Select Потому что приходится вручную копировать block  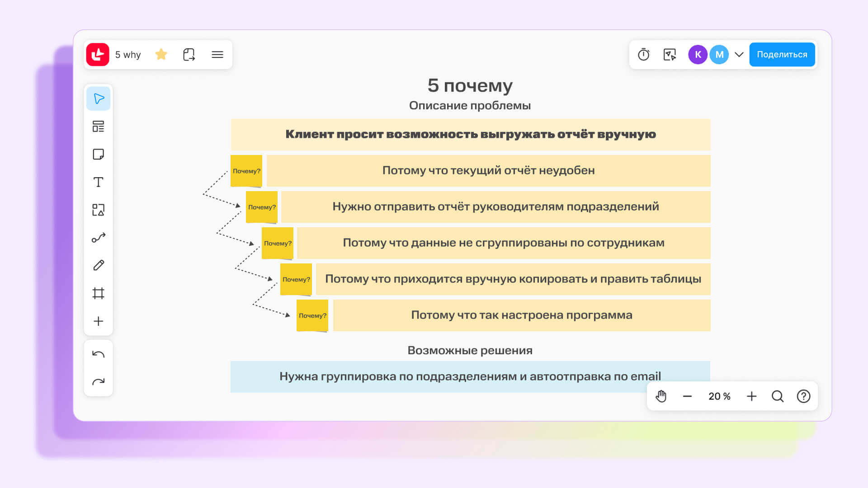513,279
